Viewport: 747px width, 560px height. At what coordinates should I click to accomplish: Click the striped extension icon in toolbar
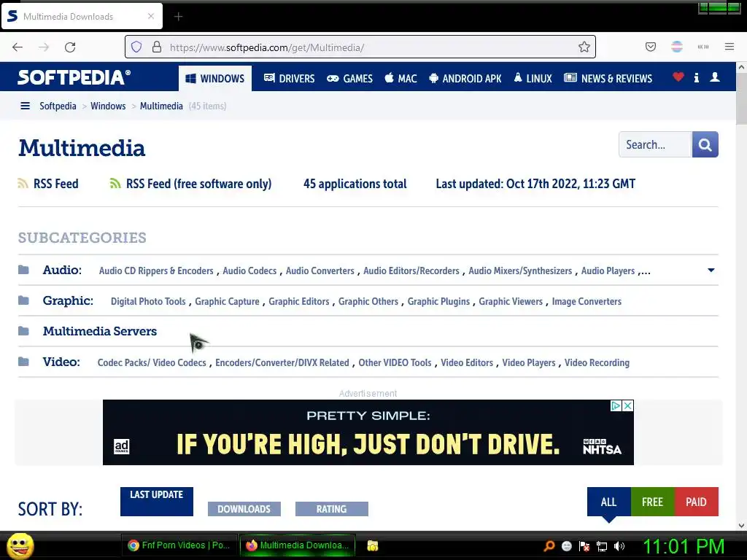pyautogui.click(x=677, y=47)
